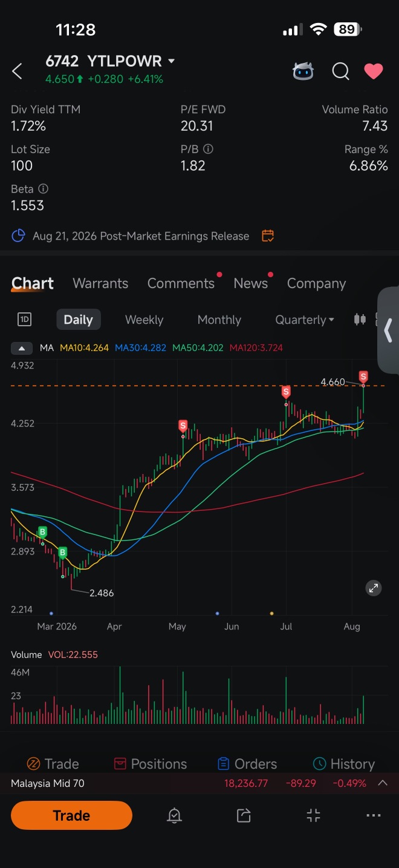
Task: Open the more options ellipsis
Action: tap(374, 816)
